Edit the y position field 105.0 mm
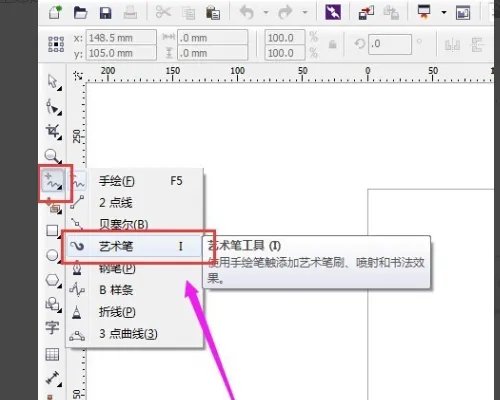The height and width of the screenshot is (400, 500). (x=121, y=53)
